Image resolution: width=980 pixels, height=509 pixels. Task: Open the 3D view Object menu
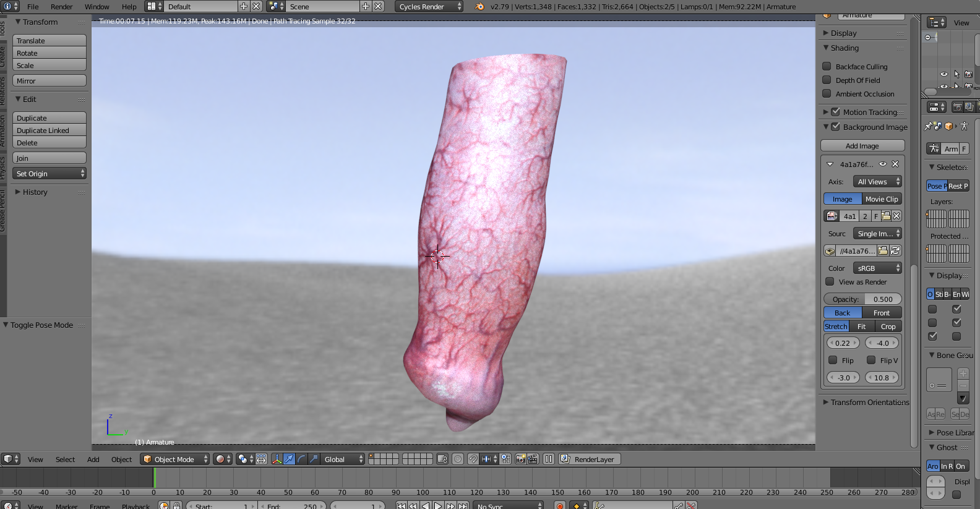pos(122,459)
